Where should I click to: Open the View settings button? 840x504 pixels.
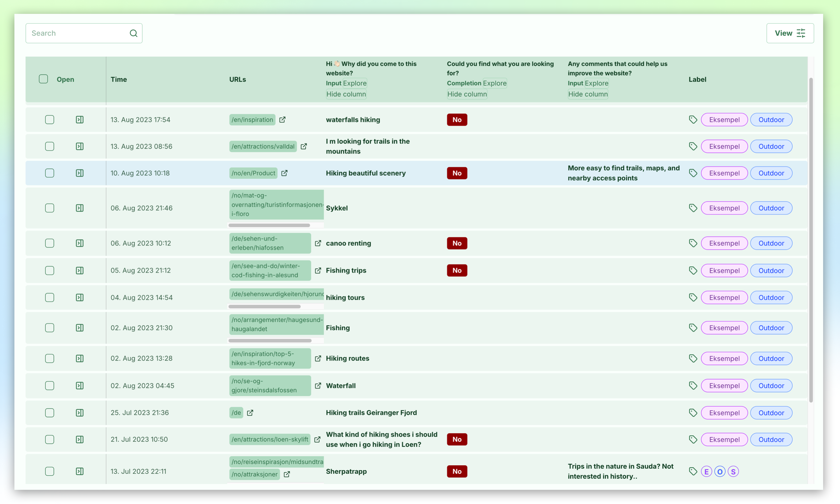[790, 33]
